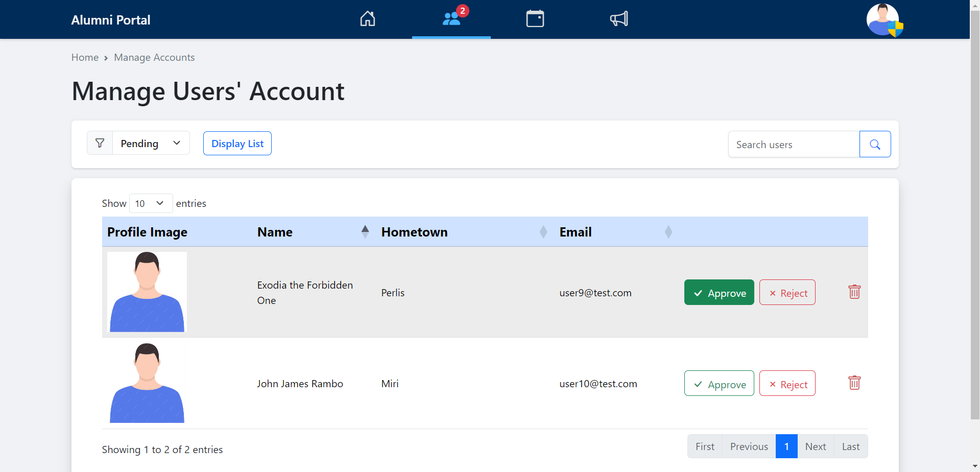The height and width of the screenshot is (472, 980).
Task: Go to the Next page
Action: click(x=816, y=446)
